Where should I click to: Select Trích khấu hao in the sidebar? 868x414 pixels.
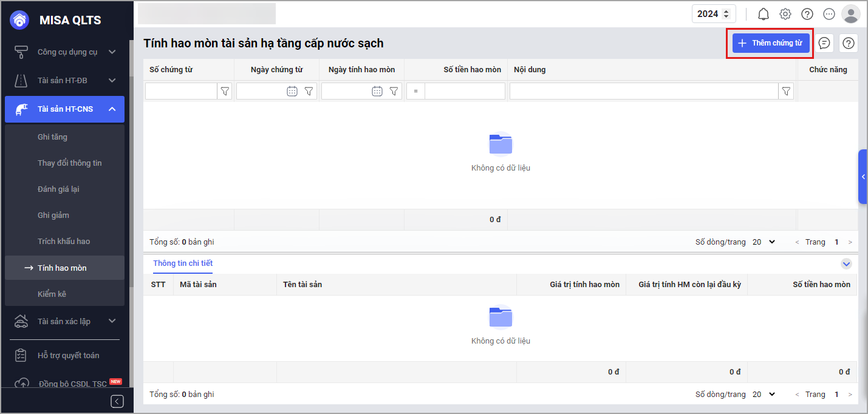point(64,241)
